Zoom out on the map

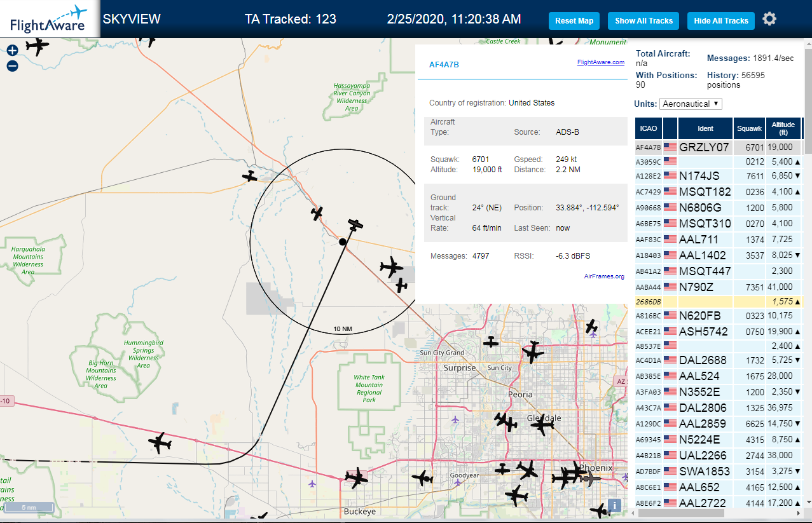[x=12, y=65]
